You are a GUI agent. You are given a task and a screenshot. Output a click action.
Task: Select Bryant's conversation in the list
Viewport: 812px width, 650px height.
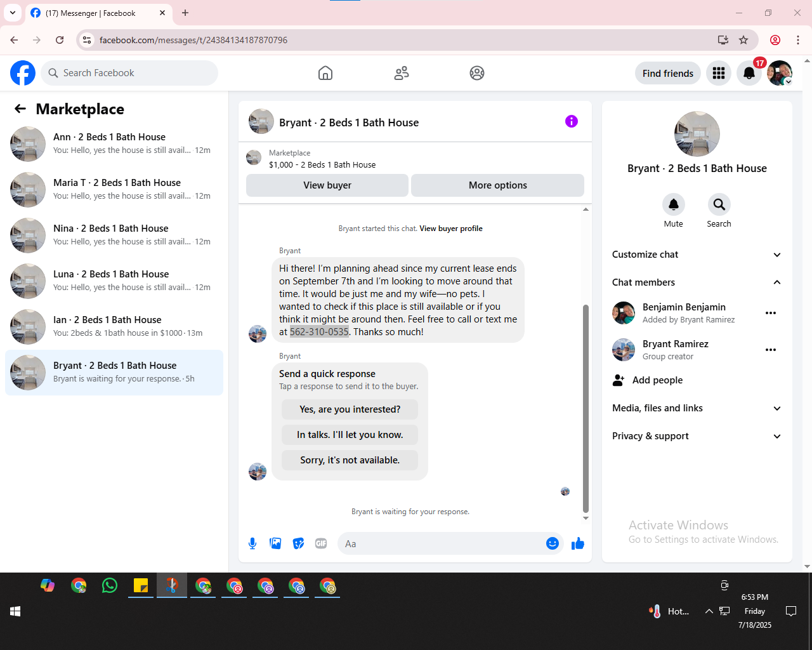pyautogui.click(x=114, y=373)
